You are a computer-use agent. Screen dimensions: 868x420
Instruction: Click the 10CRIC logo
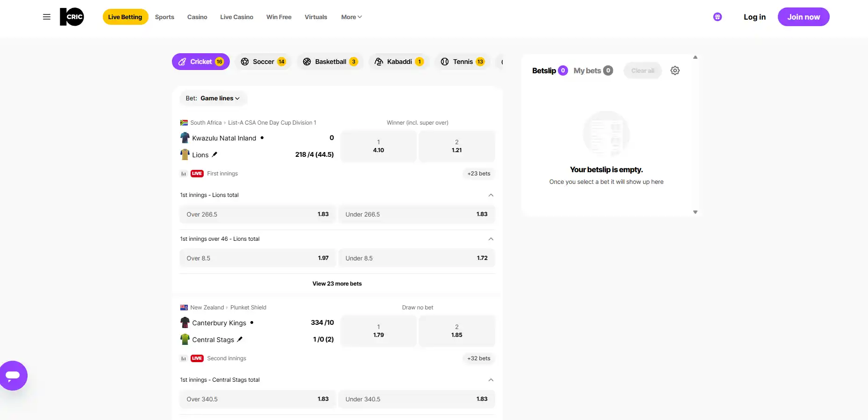click(72, 17)
